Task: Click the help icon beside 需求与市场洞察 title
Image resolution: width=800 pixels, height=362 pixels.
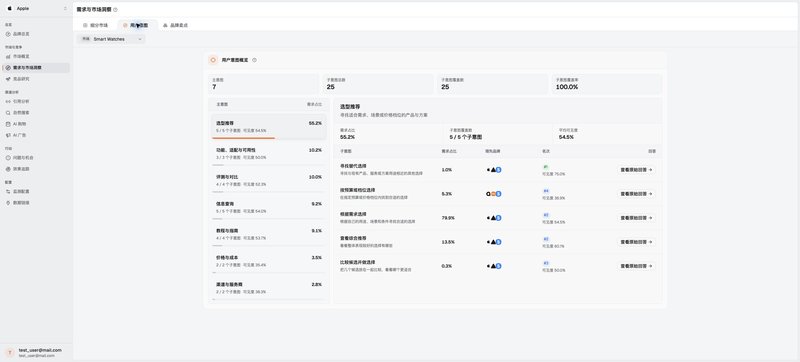Action: pyautogui.click(x=115, y=10)
